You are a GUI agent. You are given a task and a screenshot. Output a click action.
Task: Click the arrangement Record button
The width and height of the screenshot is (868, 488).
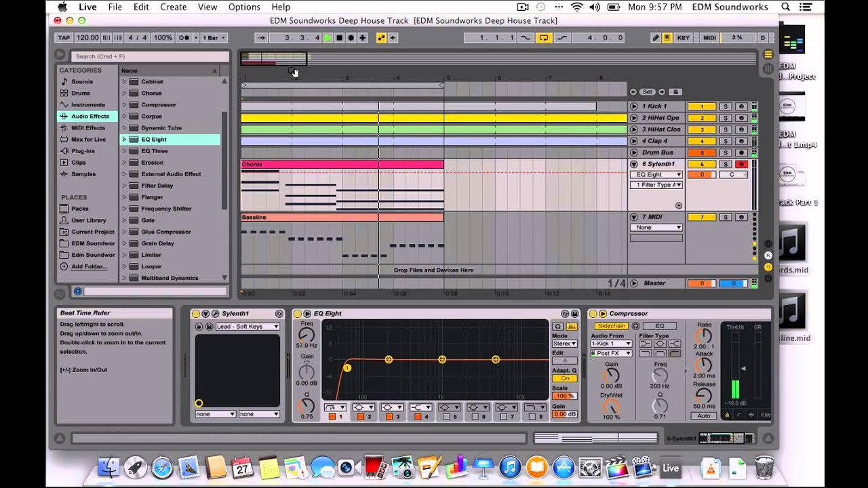tap(351, 38)
